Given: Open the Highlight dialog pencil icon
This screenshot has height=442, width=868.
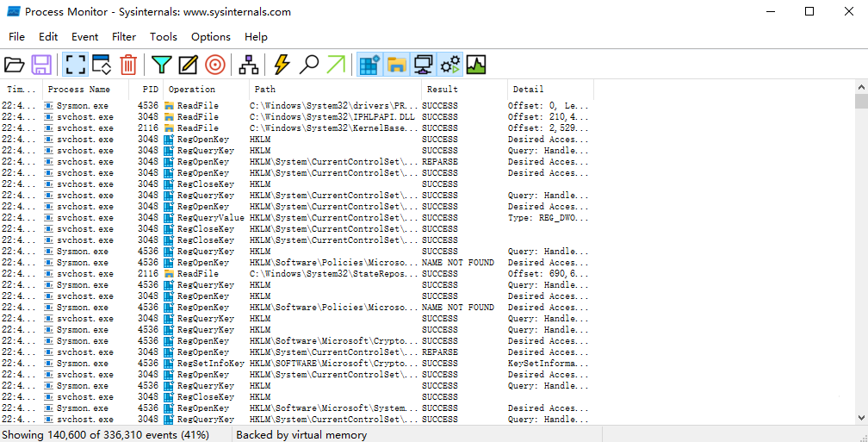Looking at the screenshot, I should [189, 65].
